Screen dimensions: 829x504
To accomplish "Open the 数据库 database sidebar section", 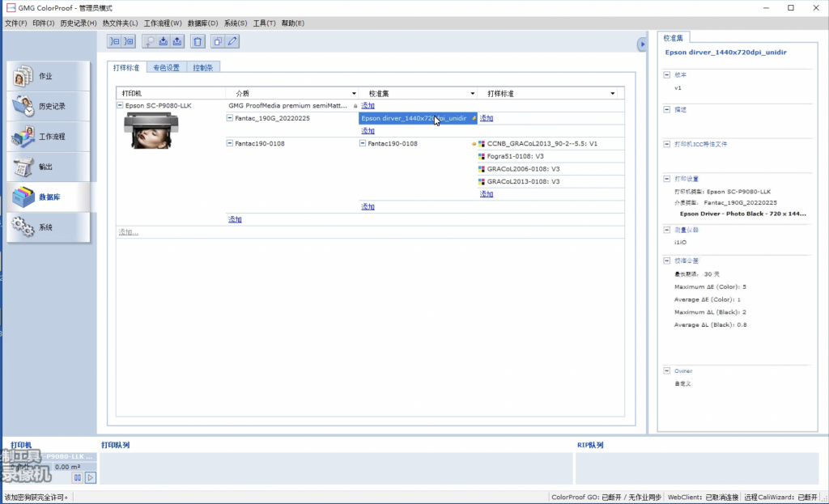I will pos(48,197).
